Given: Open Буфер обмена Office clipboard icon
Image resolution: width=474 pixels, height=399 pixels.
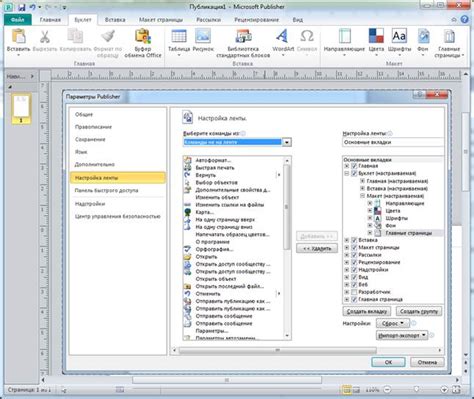Looking at the screenshot, I should pyautogui.click(x=143, y=37).
